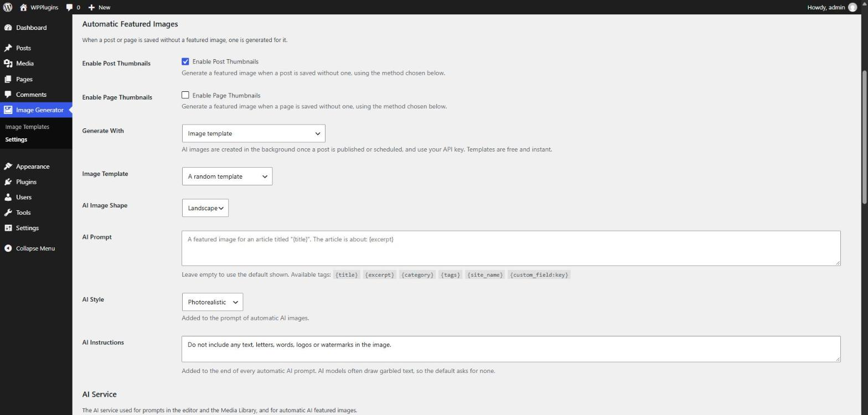Click the comments bubble icon in admin bar
Image resolution: width=868 pixels, height=415 pixels.
pos(69,7)
